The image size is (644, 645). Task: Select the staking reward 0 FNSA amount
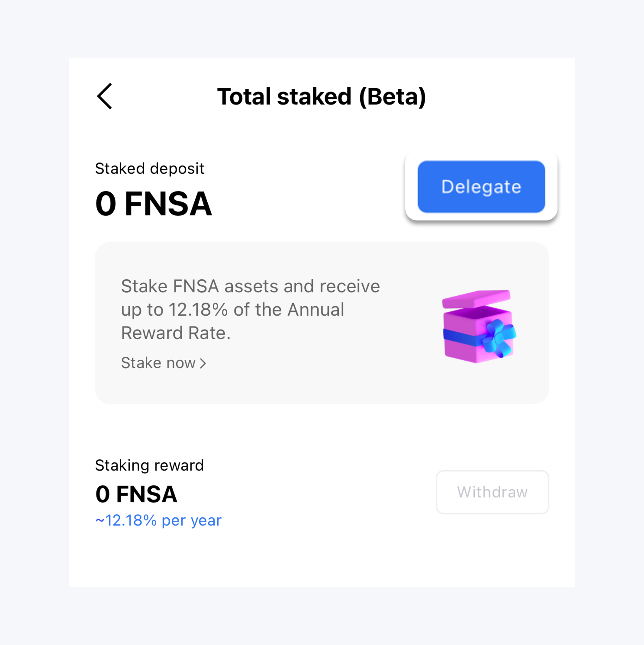pyautogui.click(x=136, y=494)
